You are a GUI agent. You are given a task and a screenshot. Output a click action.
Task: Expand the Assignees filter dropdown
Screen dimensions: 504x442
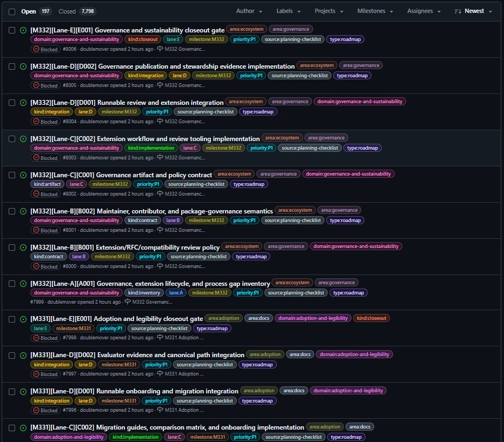point(423,11)
